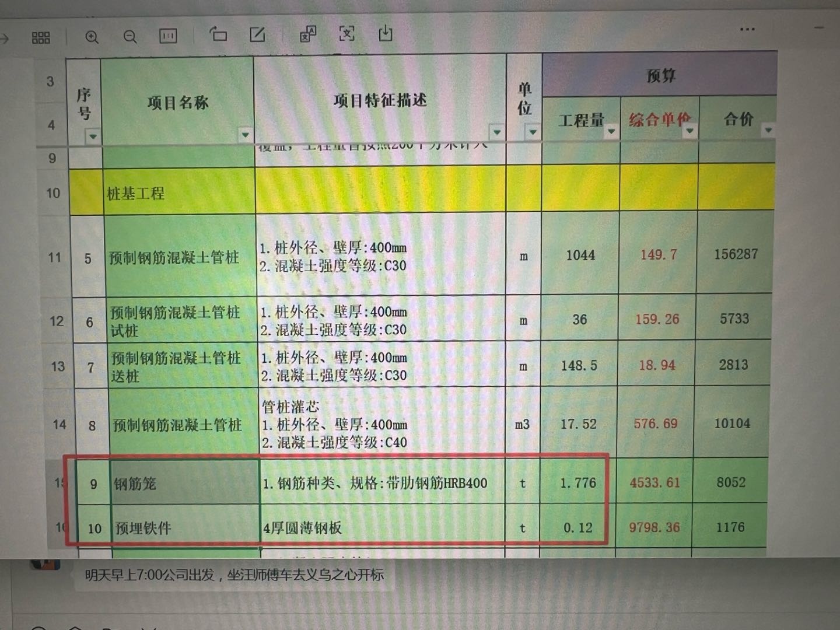Select the text extraction tool icon
This screenshot has height=630, width=840.
pyautogui.click(x=346, y=34)
